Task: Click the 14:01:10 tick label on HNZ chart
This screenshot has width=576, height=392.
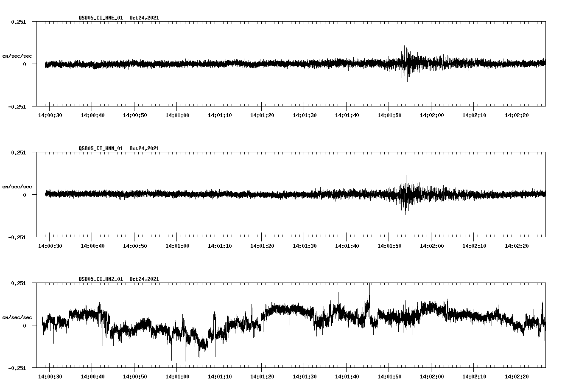Action: pos(220,377)
